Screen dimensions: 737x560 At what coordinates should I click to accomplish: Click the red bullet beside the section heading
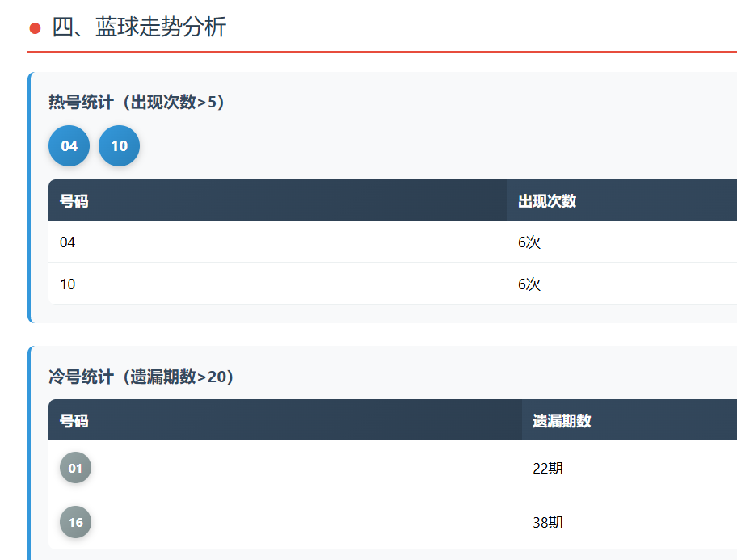35,28
